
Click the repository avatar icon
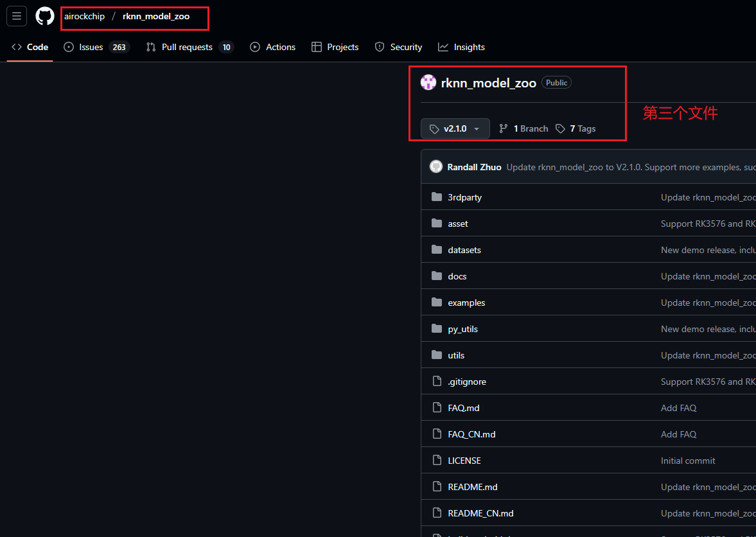pos(428,82)
